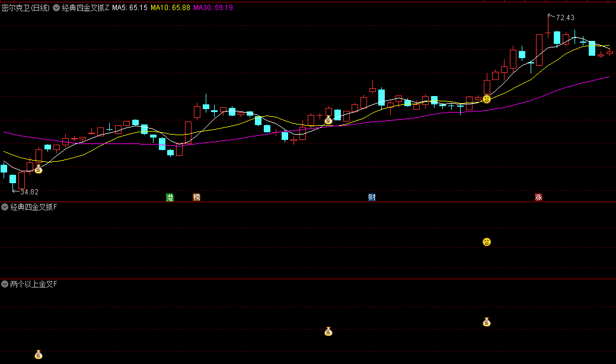The height and width of the screenshot is (364, 616).
Task: Click the 72.43 high price label
Action: [565, 18]
